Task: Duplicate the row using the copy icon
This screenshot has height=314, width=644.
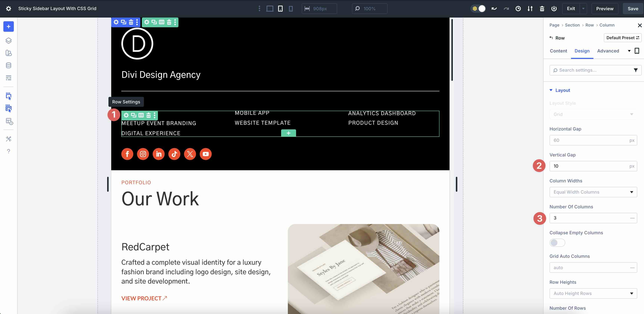Action: click(x=134, y=115)
